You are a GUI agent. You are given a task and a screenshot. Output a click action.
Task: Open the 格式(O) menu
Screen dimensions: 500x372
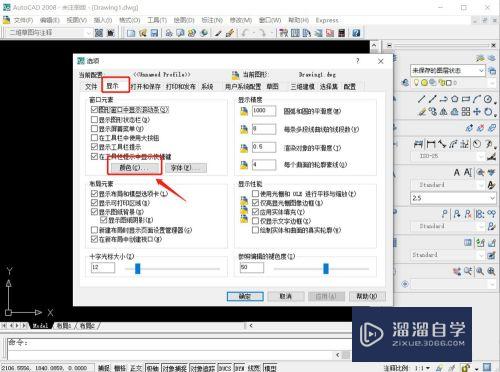pos(130,20)
